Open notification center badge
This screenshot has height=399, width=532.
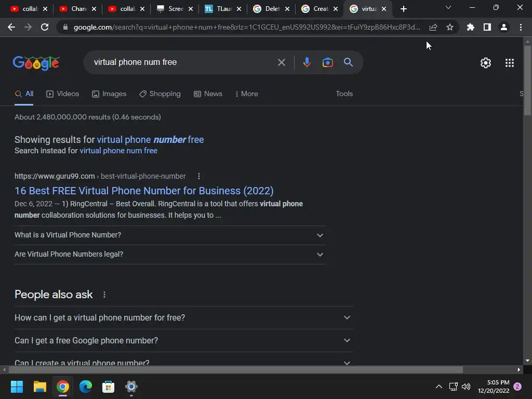pos(517,387)
